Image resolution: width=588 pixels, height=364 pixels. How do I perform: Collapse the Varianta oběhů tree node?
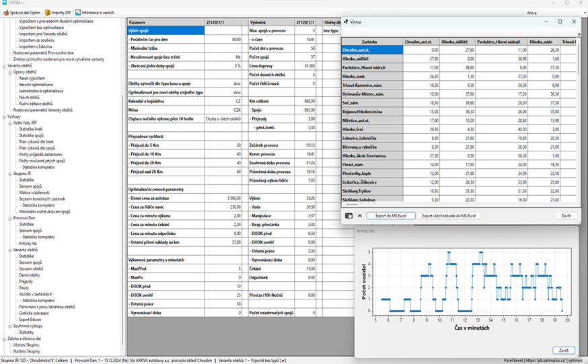pos(3,66)
